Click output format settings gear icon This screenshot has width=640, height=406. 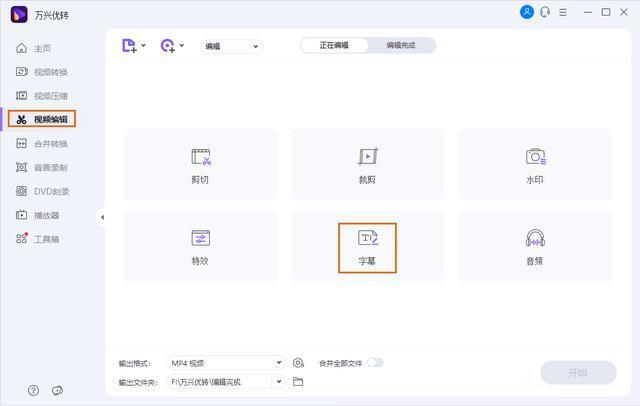pos(298,363)
